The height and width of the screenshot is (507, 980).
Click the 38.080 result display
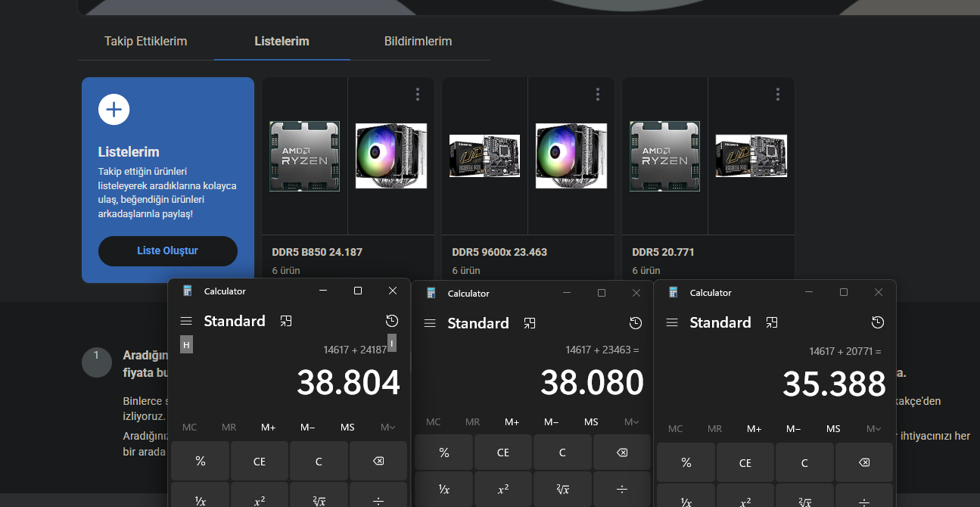pos(592,383)
